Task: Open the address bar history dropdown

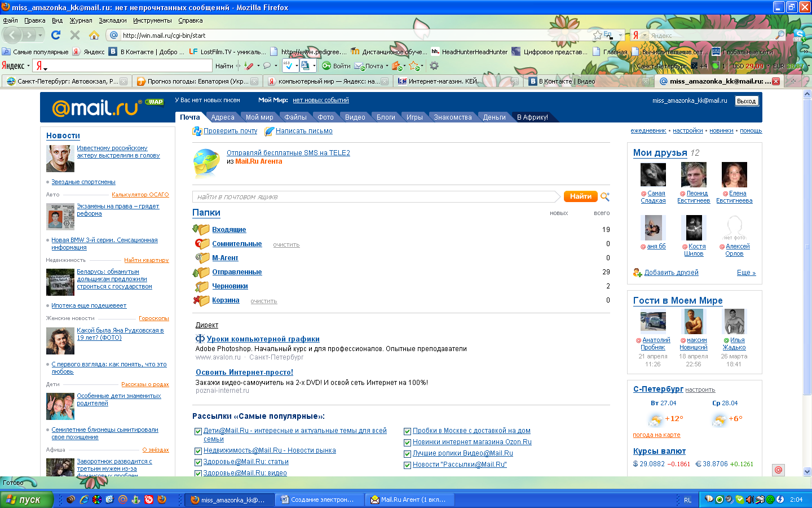Action: point(620,35)
